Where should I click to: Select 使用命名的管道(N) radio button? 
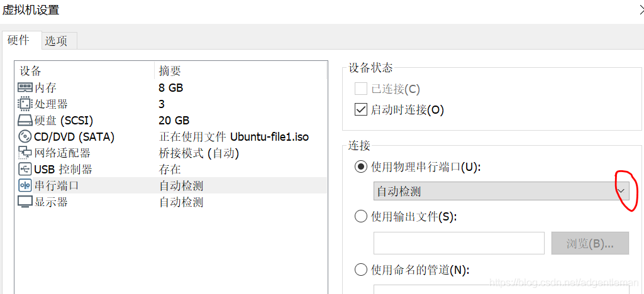(x=361, y=270)
